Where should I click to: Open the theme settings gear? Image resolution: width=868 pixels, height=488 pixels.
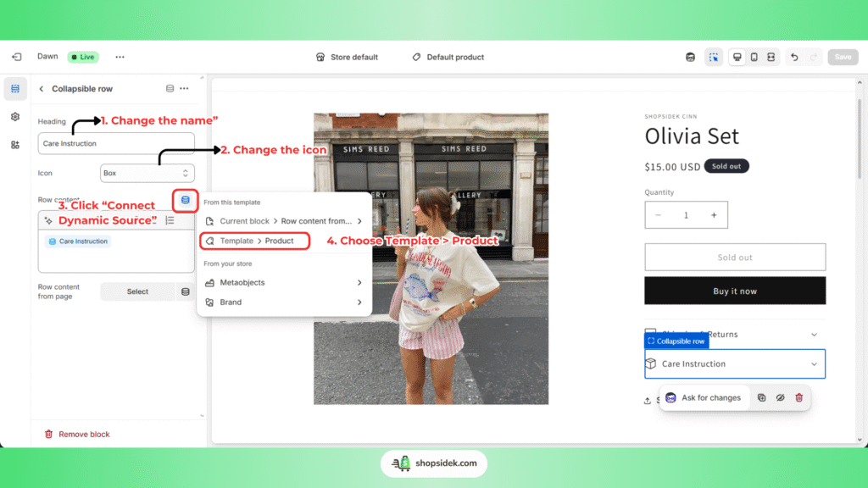[15, 117]
